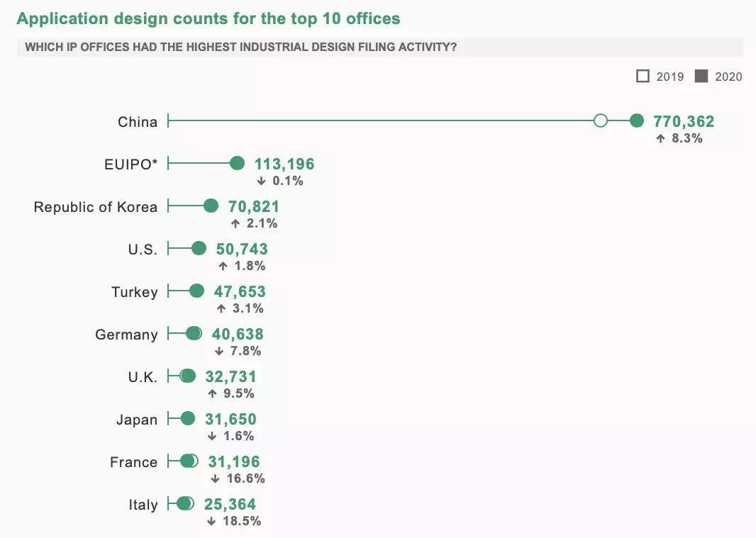
Task: Click the Japan data point
Action: 187,418
